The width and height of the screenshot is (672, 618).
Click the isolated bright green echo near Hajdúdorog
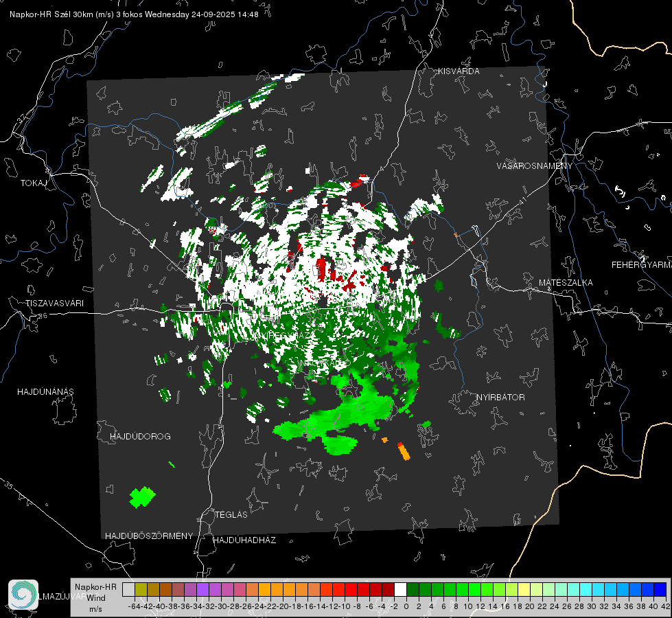tap(142, 497)
